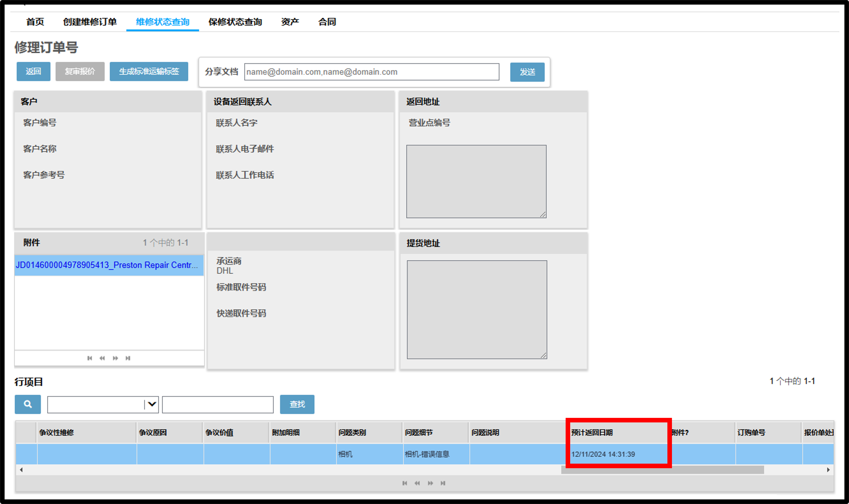Select the 维修状态查询 tab
Screen dimensions: 849x504
pyautogui.click(x=163, y=22)
